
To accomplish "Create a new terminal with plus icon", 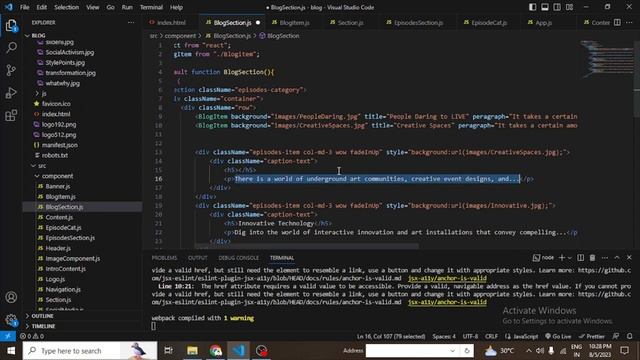I will 562,258.
